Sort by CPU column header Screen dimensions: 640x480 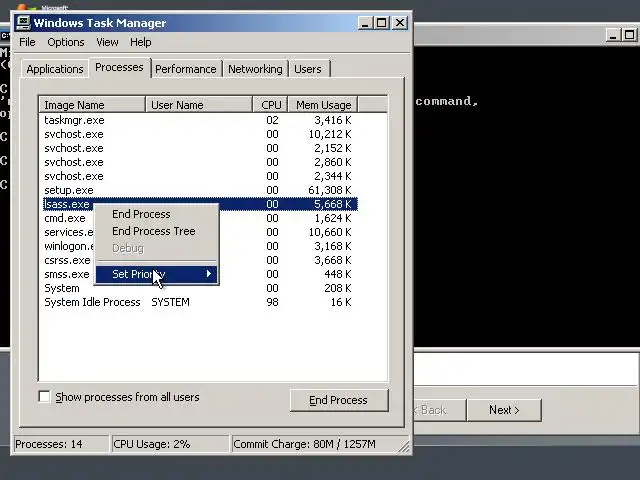[x=271, y=105]
